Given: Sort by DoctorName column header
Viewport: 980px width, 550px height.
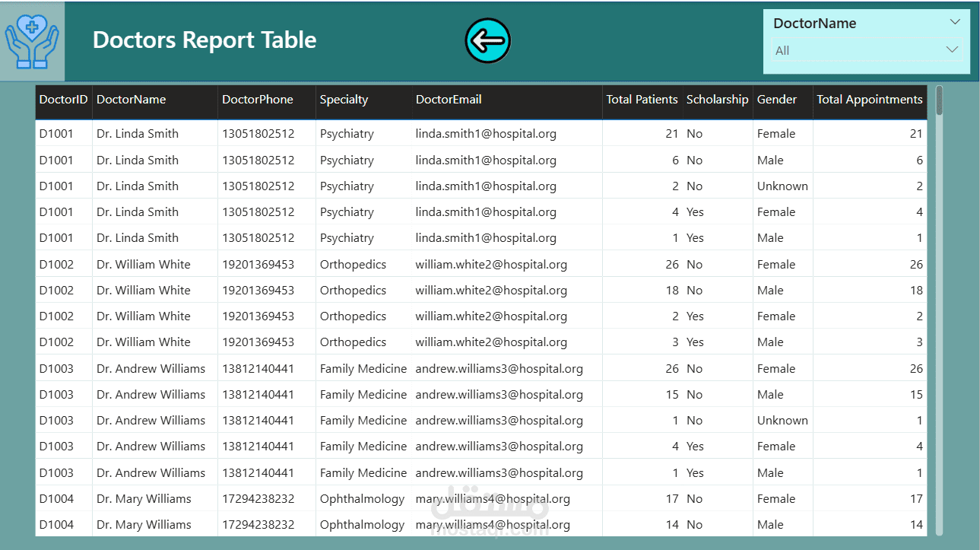Looking at the screenshot, I should pos(131,100).
